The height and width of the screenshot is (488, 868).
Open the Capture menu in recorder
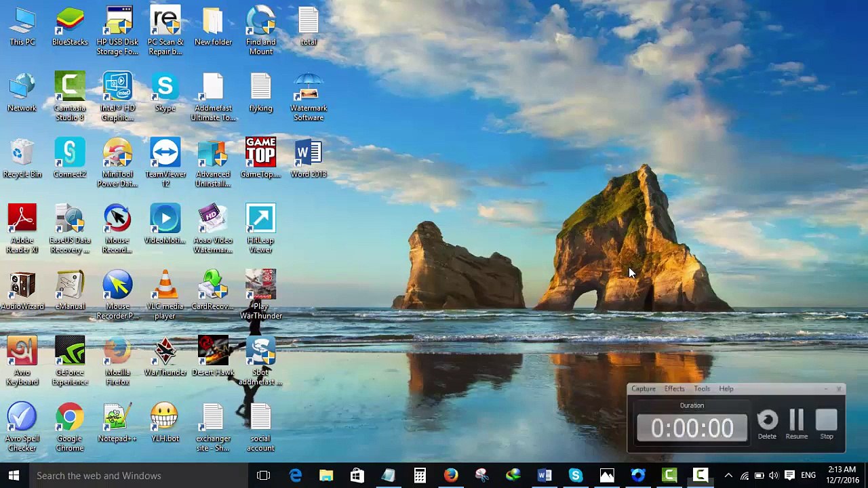(x=643, y=389)
